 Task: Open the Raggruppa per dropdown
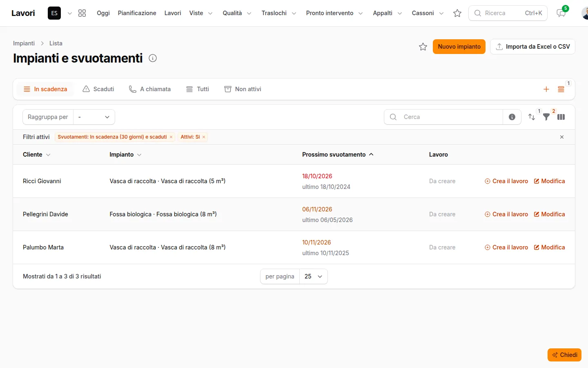click(x=94, y=117)
